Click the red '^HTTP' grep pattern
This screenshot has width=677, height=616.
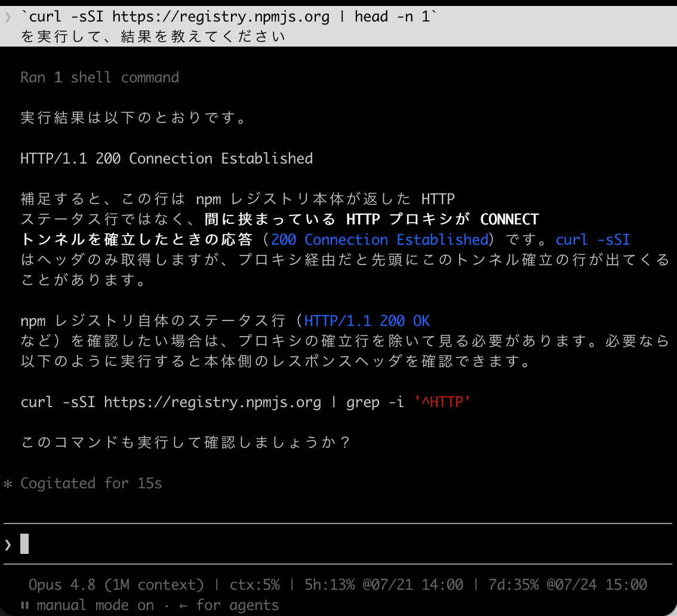tap(442, 402)
